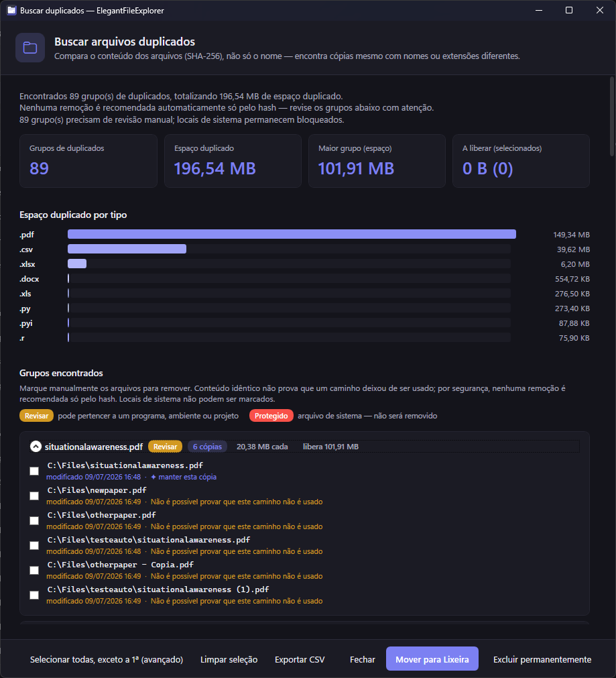Click Selecionar todas, exceto a 1ª (avançado)
This screenshot has height=678, width=616.
pos(107,659)
